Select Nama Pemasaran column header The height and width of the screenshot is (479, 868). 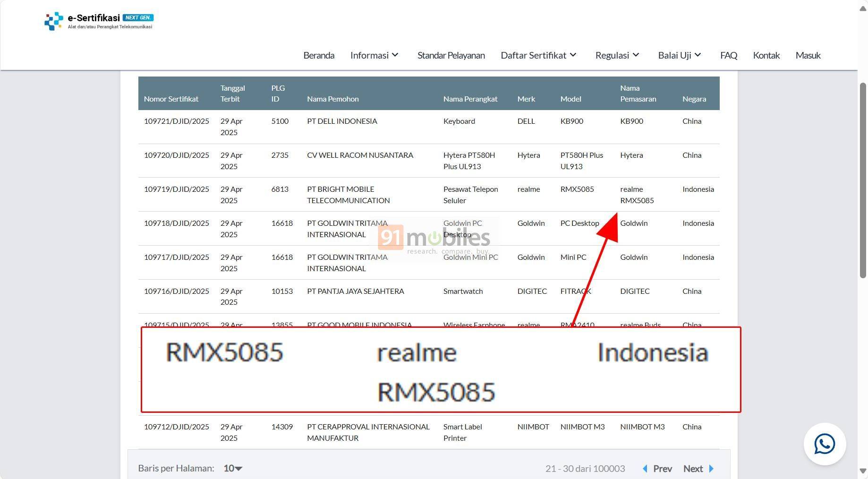tap(638, 94)
